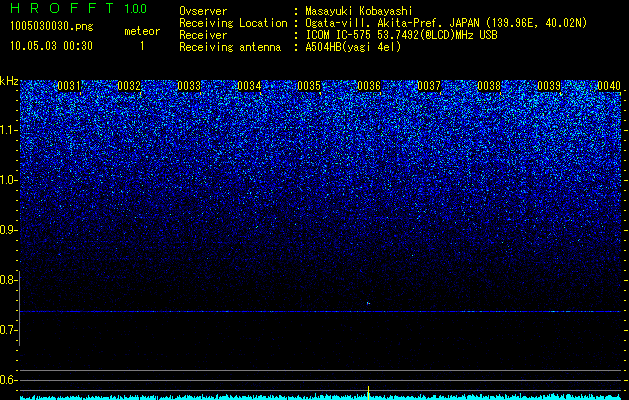The image size is (629, 400).
Task: Click the filename 1005030030.png
Action: (x=52, y=26)
